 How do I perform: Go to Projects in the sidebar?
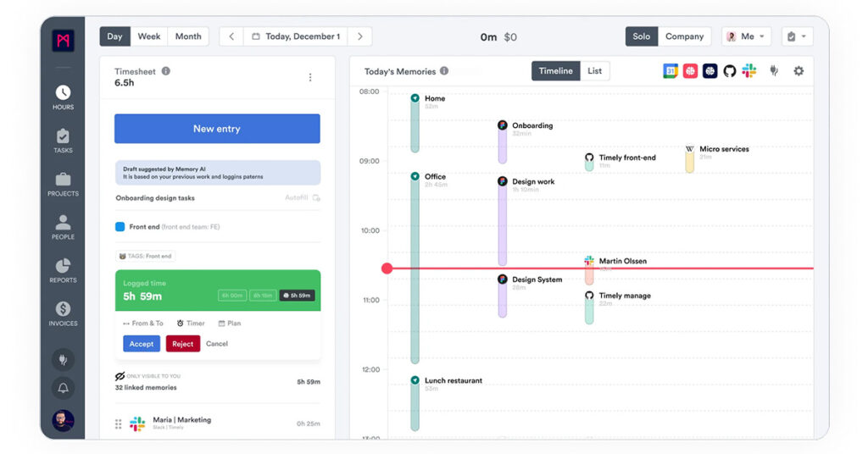63,183
